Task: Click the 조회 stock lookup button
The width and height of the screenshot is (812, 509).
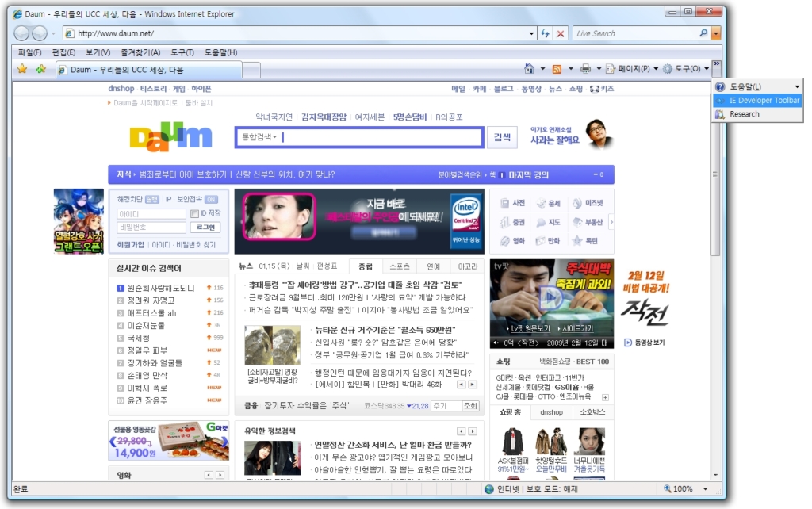Action: [x=470, y=405]
